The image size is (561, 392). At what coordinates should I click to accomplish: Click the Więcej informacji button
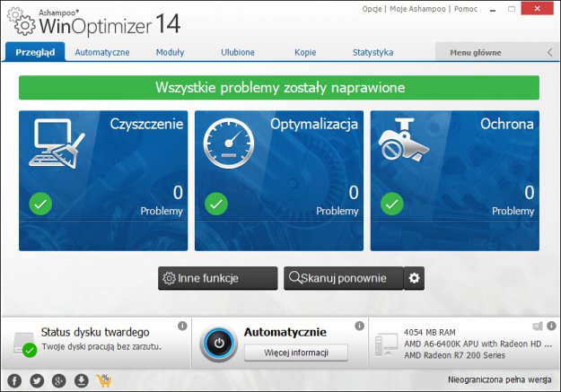[x=295, y=352]
